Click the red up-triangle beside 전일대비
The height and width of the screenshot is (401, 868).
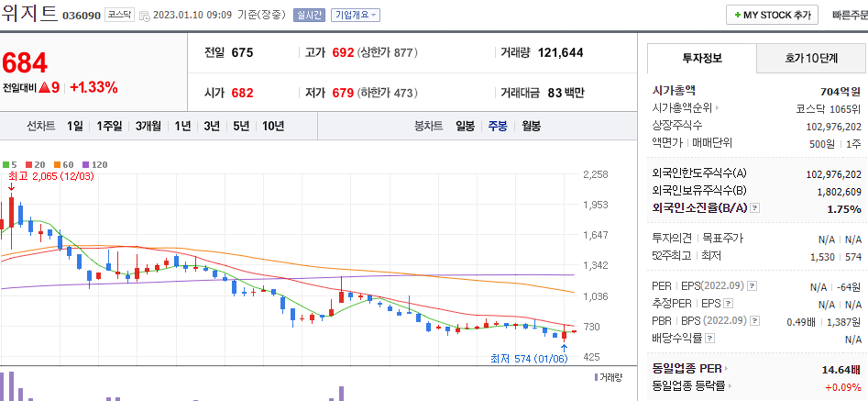pyautogui.click(x=46, y=87)
